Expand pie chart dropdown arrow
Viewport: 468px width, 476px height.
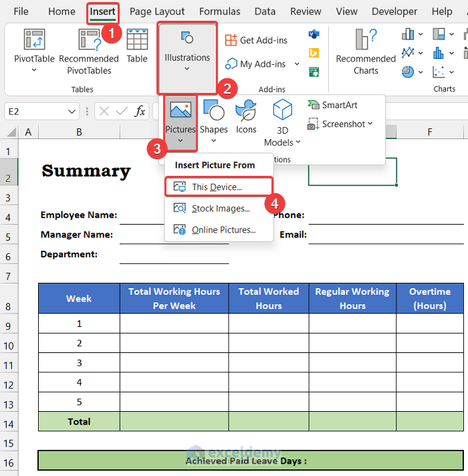tap(421, 72)
